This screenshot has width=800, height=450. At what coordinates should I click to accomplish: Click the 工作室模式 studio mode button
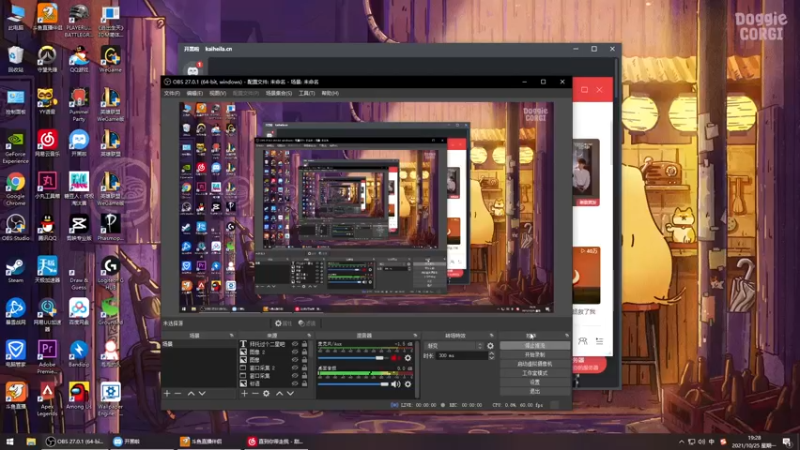535,373
